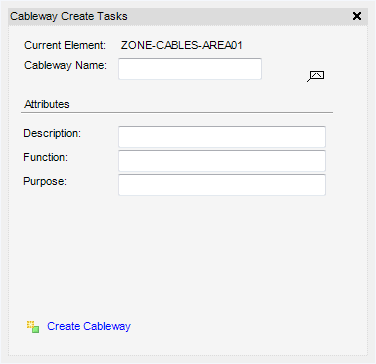Screen dimensions: 376x364
Task: Click the Cableway Name label
Action: pos(65,65)
